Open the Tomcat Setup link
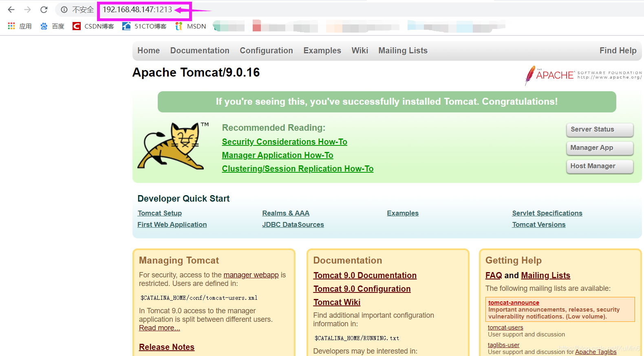This screenshot has width=644, height=356. (x=160, y=213)
